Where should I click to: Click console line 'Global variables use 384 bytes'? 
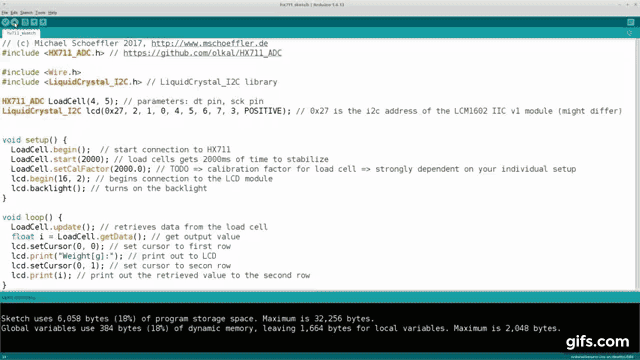tap(281, 329)
